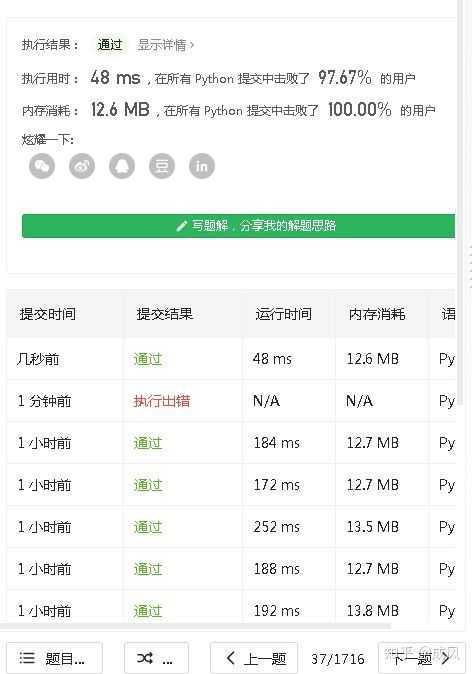This screenshot has width=472, height=674.
Task: Click the horizontal scrollbar below the table
Action: coord(196,626)
